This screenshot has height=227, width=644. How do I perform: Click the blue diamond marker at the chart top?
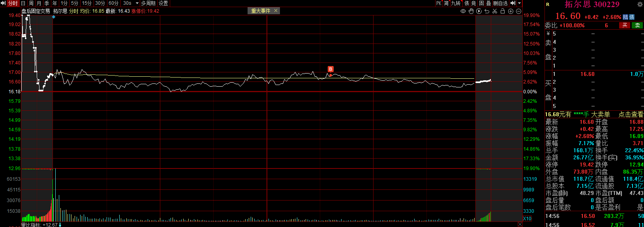[54, 17]
